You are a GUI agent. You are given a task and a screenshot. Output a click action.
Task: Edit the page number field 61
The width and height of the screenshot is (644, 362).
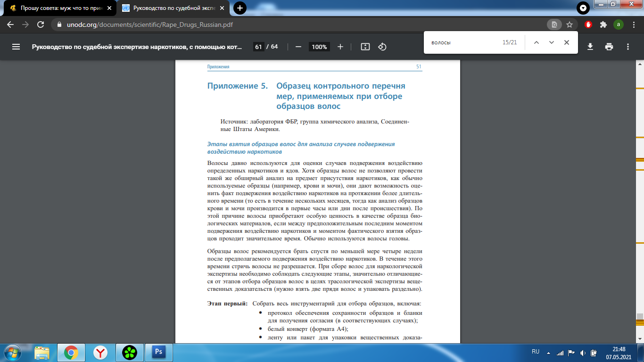coord(258,47)
